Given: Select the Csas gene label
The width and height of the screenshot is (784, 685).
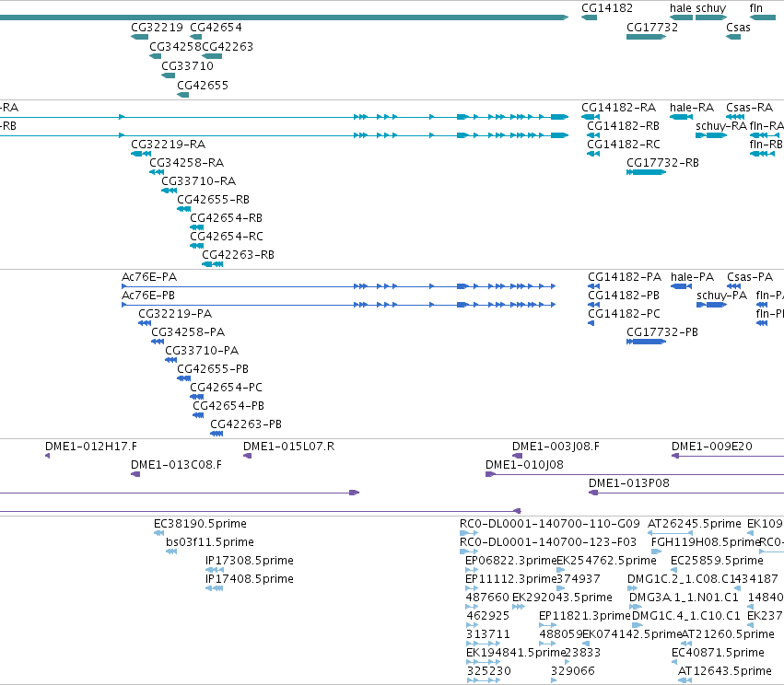Looking at the screenshot, I should (x=738, y=28).
